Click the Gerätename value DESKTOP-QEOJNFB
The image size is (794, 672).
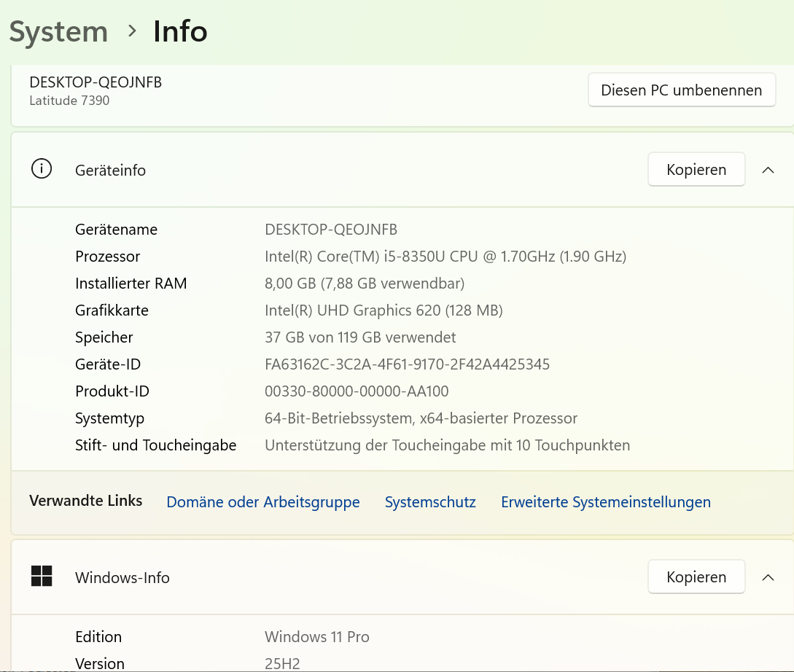[x=331, y=230]
